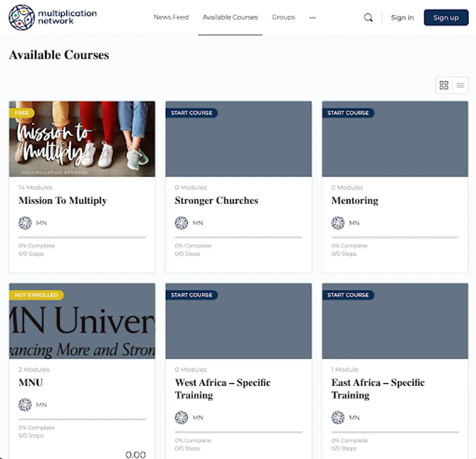
Task: Click '0/0 Steps' on MNU card
Action: tap(31, 436)
